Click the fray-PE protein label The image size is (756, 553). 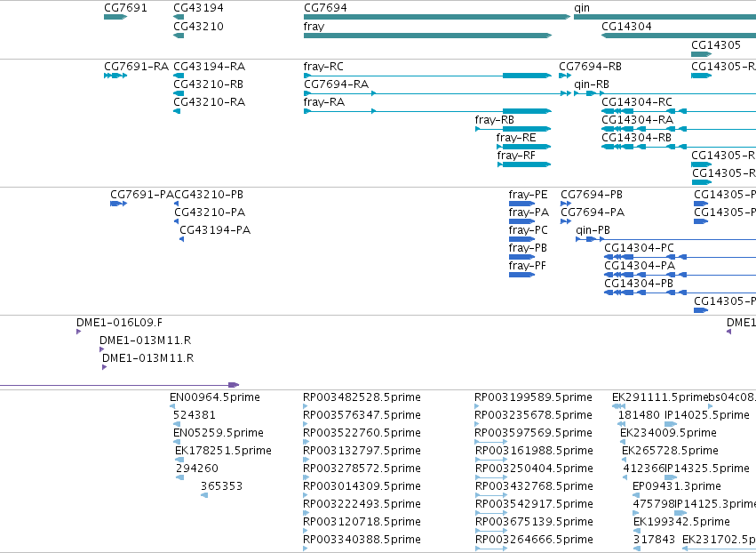528,195
